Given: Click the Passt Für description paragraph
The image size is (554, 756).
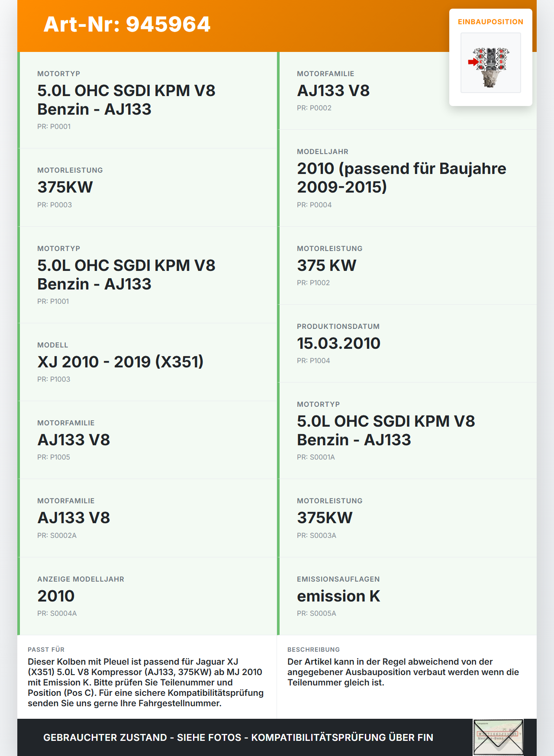Looking at the screenshot, I should click(x=146, y=682).
